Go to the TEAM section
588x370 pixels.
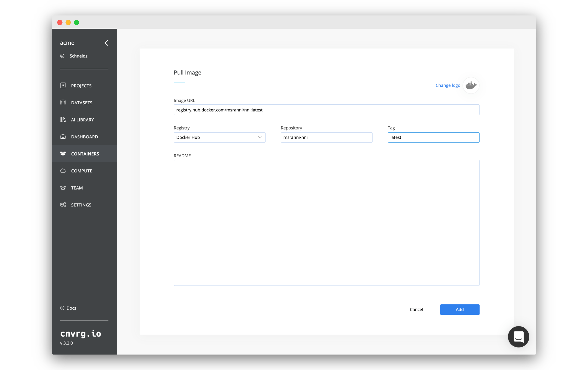click(77, 188)
